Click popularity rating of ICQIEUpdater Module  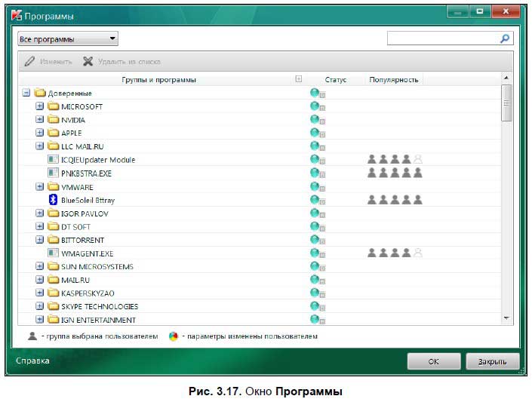point(395,159)
